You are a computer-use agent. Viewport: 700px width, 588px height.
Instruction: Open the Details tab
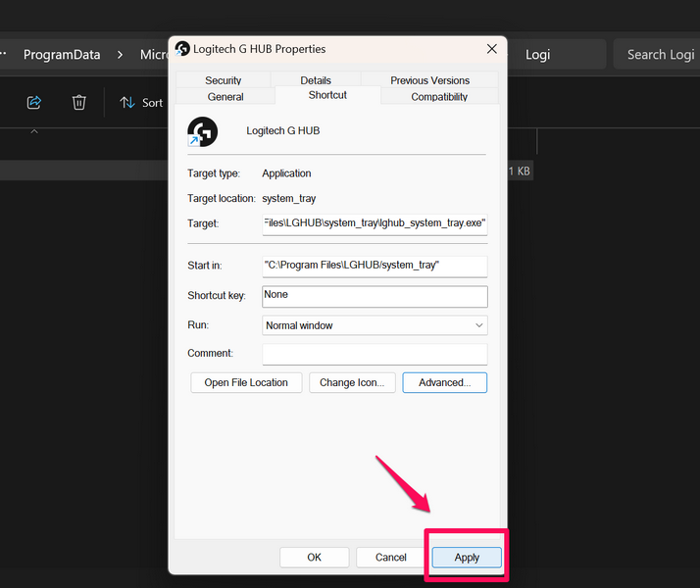point(316,80)
